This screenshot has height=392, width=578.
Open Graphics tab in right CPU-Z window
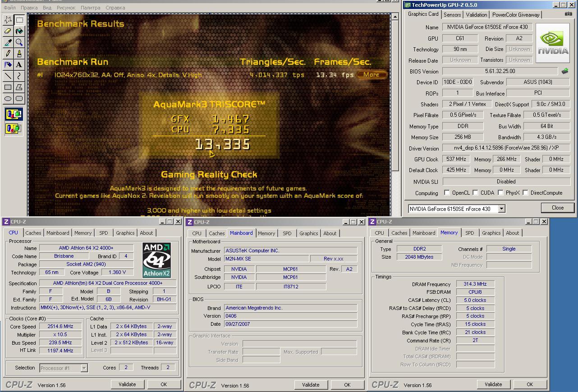(491, 233)
